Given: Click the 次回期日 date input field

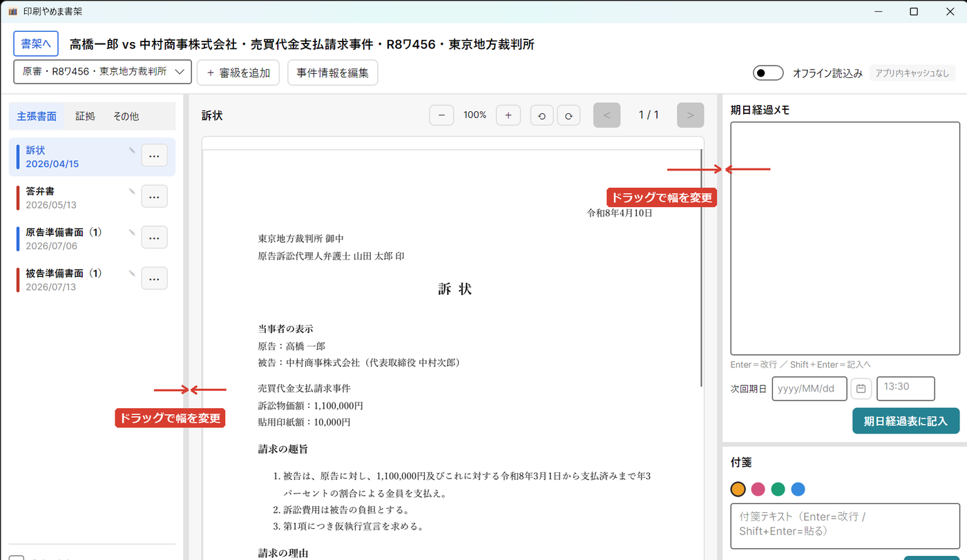Looking at the screenshot, I should [x=810, y=389].
